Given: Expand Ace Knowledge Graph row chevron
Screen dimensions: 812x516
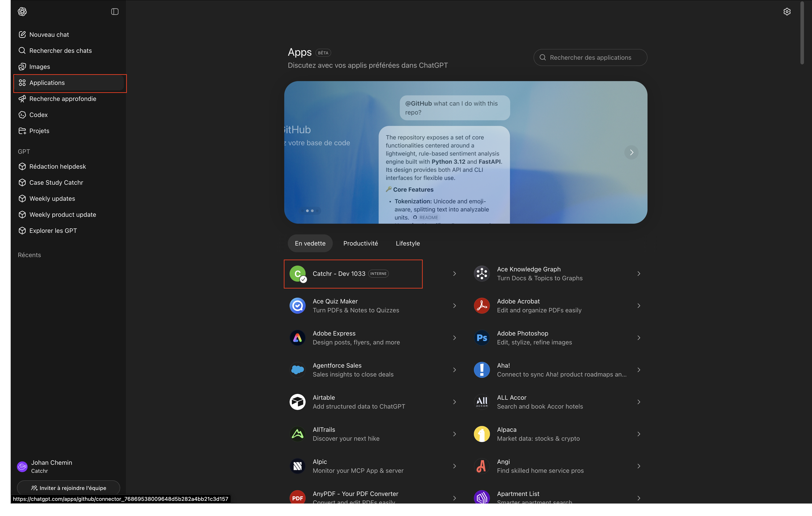Looking at the screenshot, I should click(639, 273).
